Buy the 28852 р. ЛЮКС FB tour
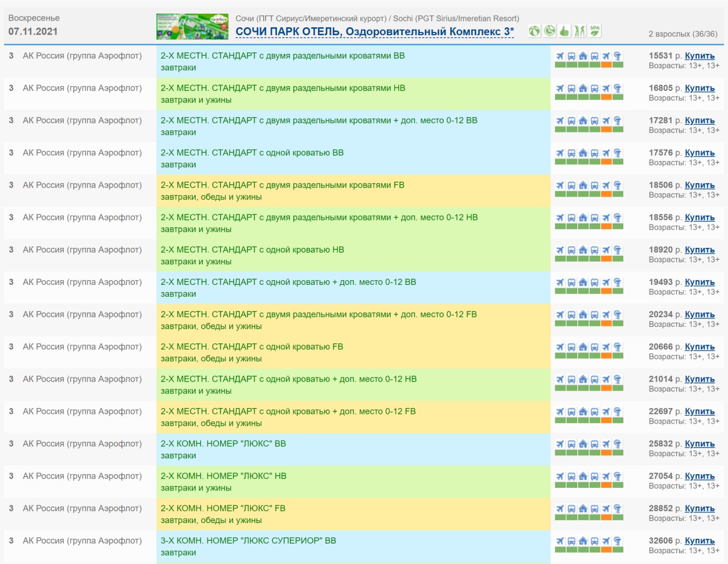 [x=700, y=509]
